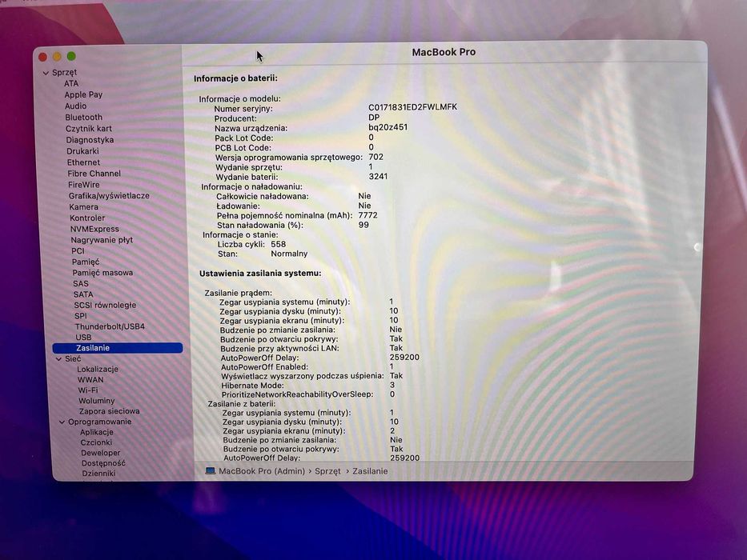
Task: Select Woluminy entry
Action: click(97, 401)
